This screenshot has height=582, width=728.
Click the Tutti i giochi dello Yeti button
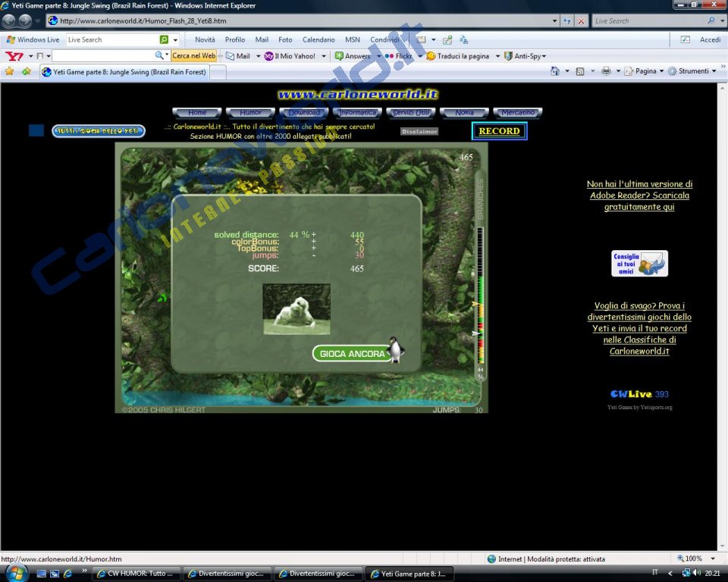tap(99, 131)
